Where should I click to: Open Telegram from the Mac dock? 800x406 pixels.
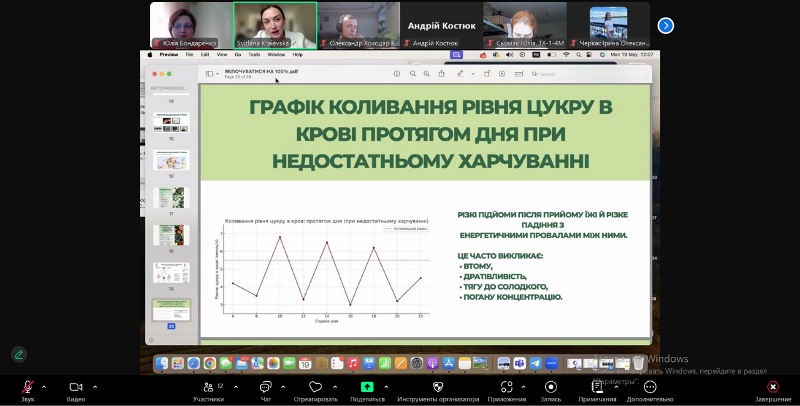click(x=535, y=363)
